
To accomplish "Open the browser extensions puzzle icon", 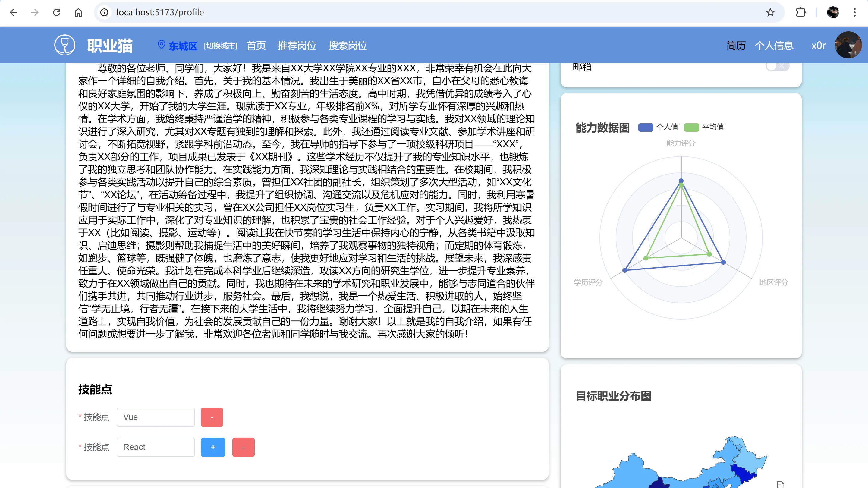I will point(800,12).
